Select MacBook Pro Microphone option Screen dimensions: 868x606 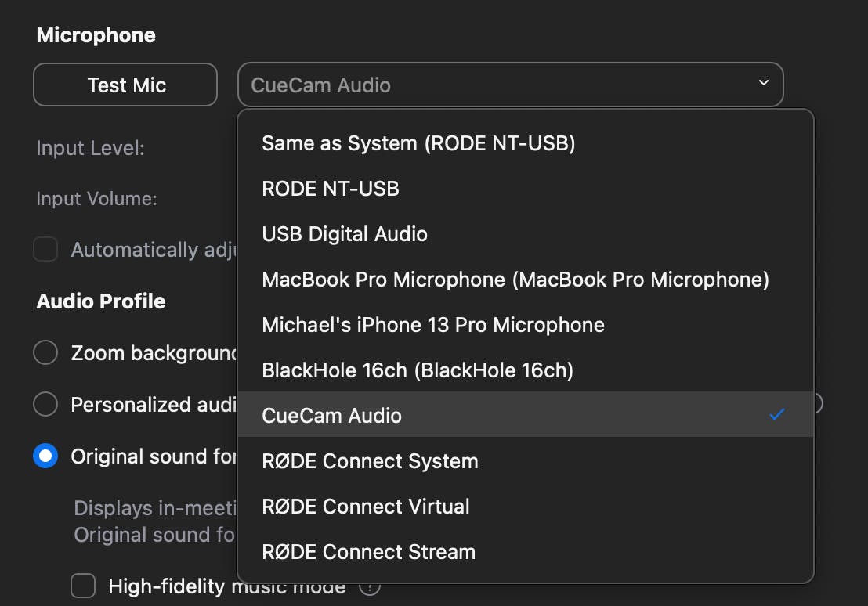(526, 280)
